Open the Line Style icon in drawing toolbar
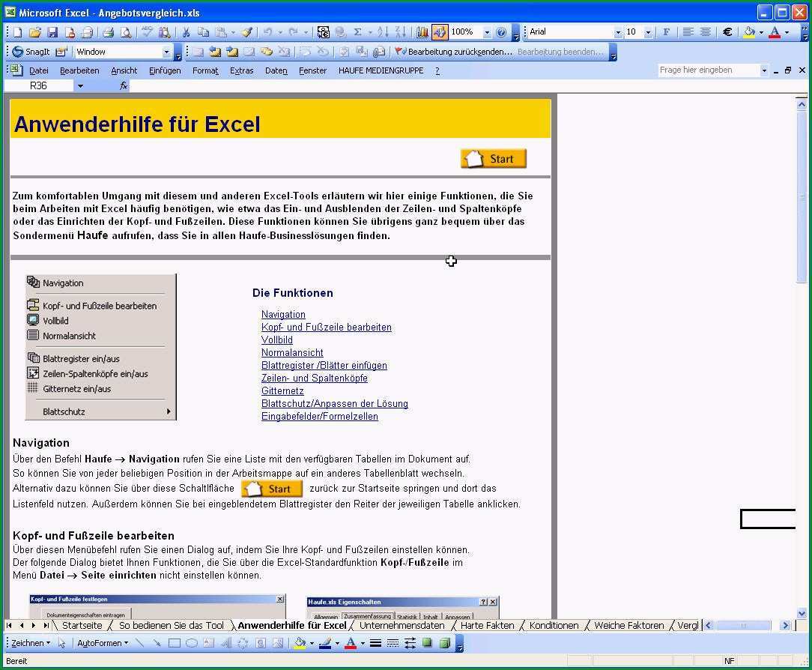812x670 pixels. (375, 643)
